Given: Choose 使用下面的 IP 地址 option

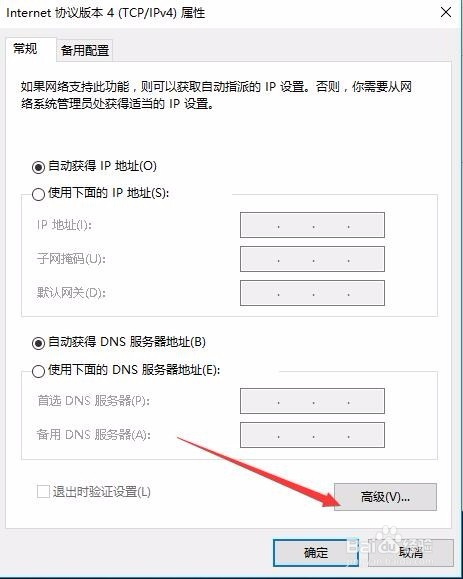Looking at the screenshot, I should [38, 194].
